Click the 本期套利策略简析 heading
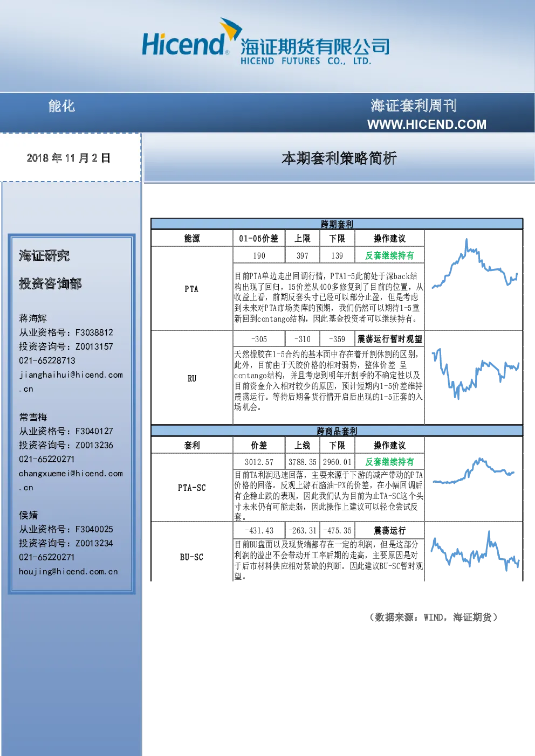The width and height of the screenshot is (535, 756). (339, 158)
